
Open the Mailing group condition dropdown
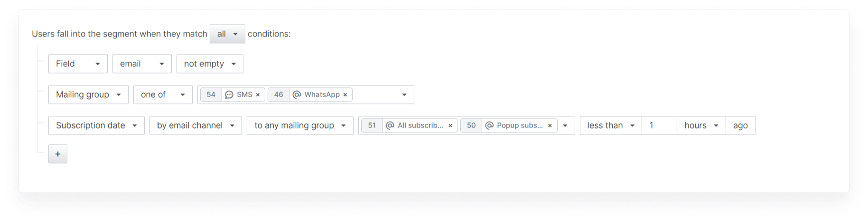88,95
